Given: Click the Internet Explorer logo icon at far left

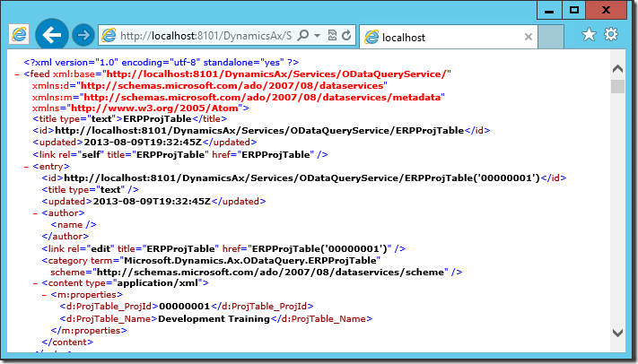Looking at the screenshot, I should click(19, 35).
